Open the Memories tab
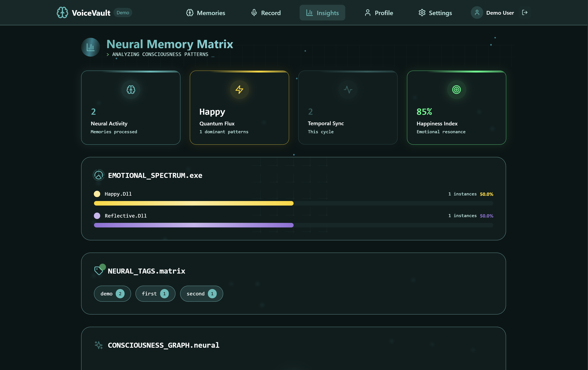 pos(206,13)
